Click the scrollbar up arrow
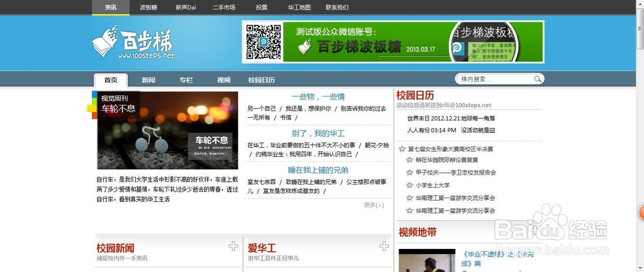This screenshot has height=272, width=644. (x=640, y=3)
